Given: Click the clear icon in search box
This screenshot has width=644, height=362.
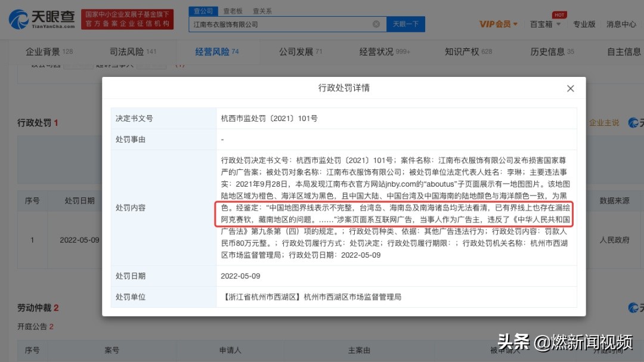Looking at the screenshot, I should tap(376, 24).
